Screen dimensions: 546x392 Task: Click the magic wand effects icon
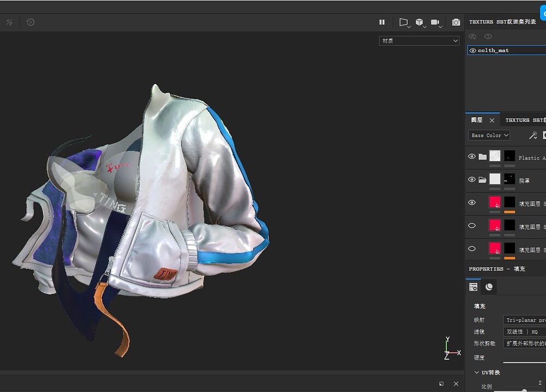[533, 135]
